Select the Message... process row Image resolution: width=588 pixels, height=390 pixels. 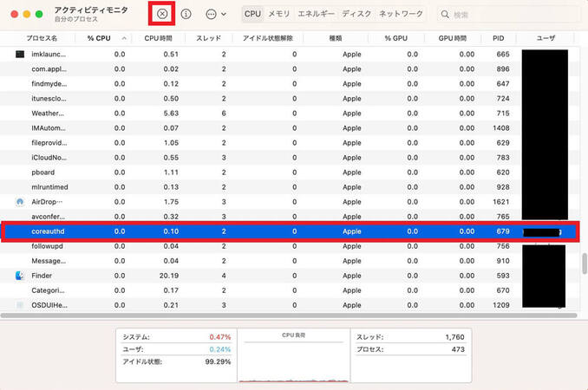(x=288, y=261)
